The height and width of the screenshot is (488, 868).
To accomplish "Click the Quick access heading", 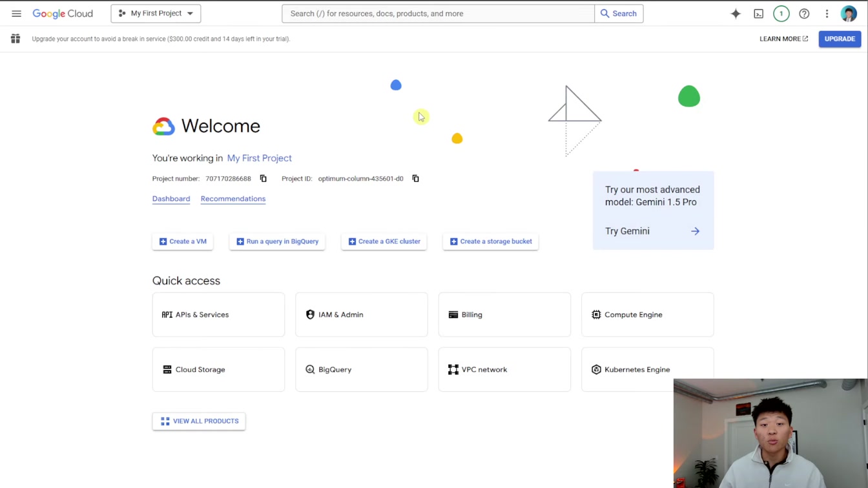I will [186, 281].
